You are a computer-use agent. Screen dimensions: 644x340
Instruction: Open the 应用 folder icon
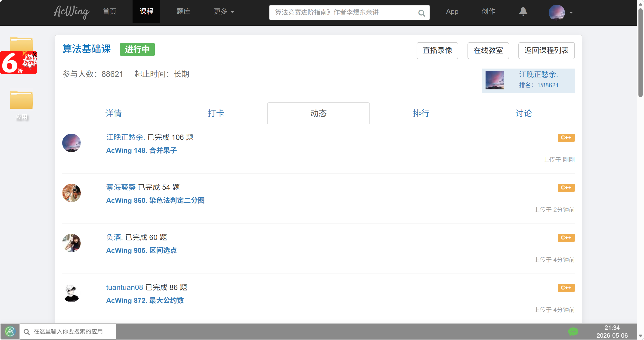tap(21, 100)
